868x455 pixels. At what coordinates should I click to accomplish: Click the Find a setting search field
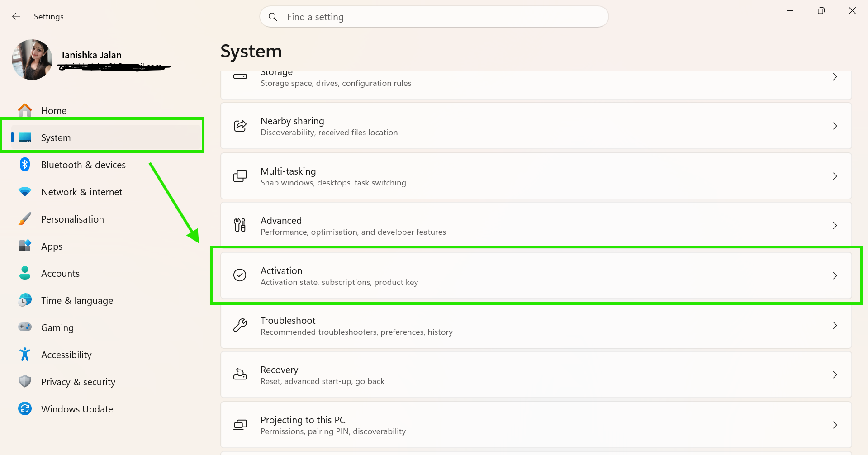click(434, 17)
